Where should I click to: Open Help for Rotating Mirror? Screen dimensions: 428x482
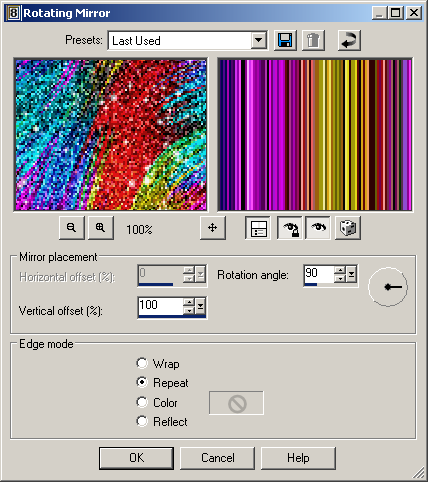point(298,458)
